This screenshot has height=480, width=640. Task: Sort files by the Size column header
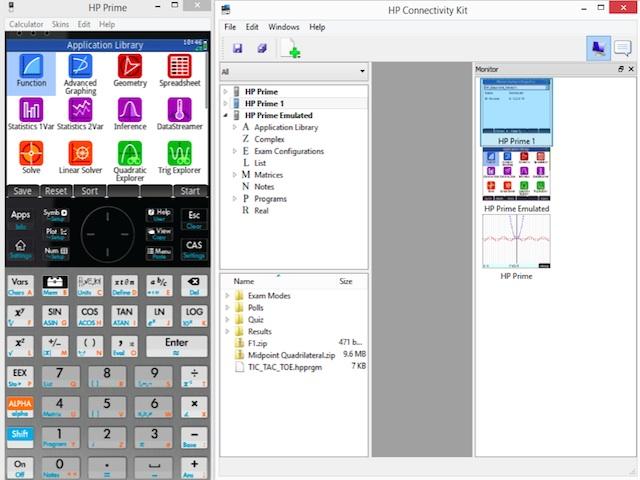(x=345, y=281)
